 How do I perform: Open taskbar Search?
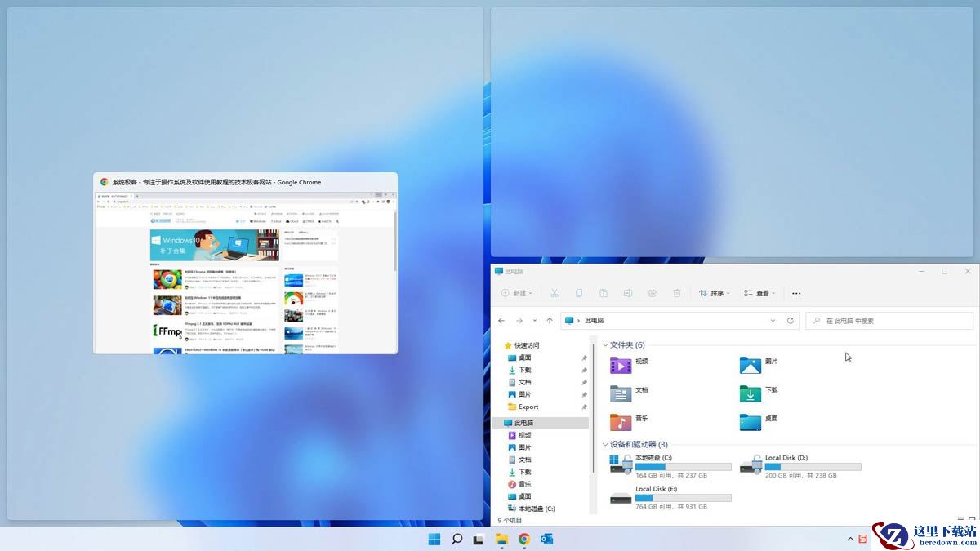click(457, 539)
